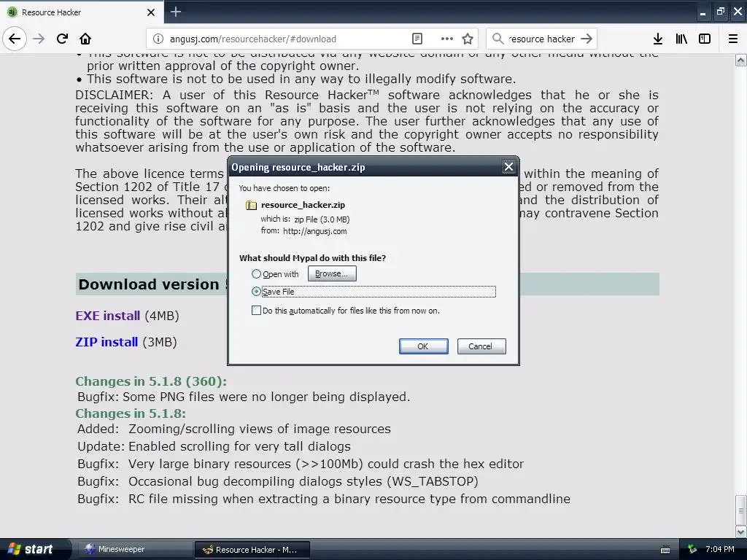Screen dimensions: 747x560
Task: Open the home page via house icon
Action: [85, 39]
